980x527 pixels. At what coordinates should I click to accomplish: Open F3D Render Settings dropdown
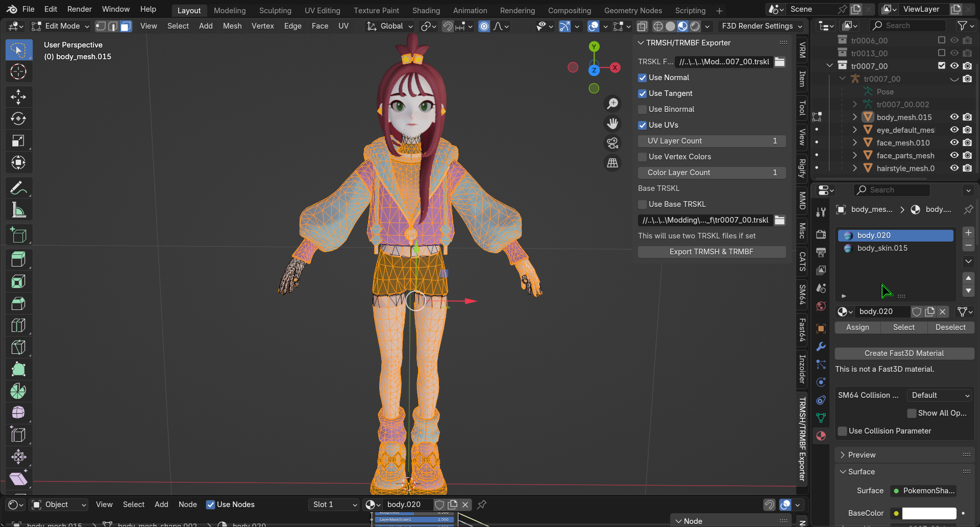click(762, 26)
